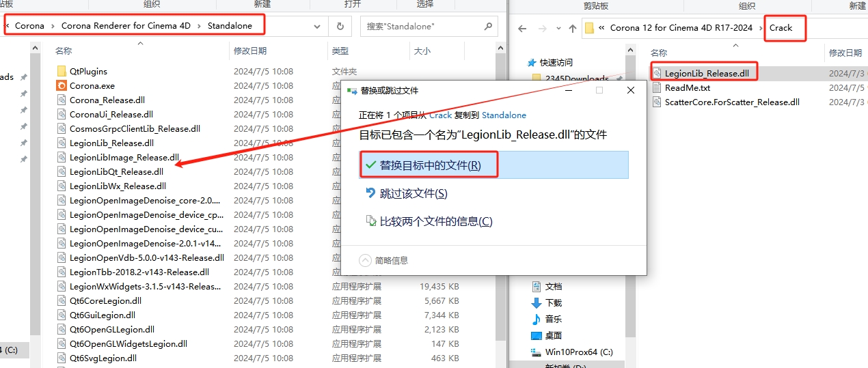Image resolution: width=868 pixels, height=368 pixels.
Task: Click the folder icon in Crack address bar
Action: pyautogui.click(x=588, y=28)
